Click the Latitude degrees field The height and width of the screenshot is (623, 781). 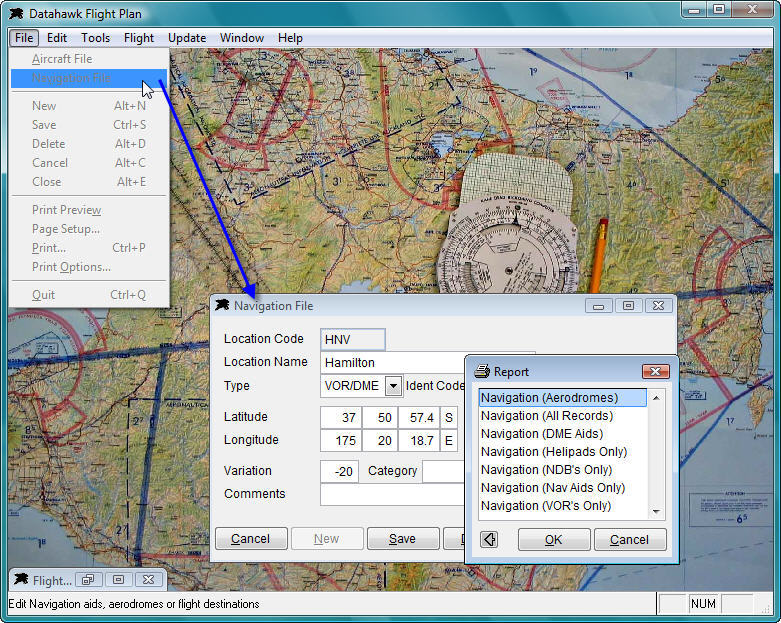pyautogui.click(x=341, y=417)
